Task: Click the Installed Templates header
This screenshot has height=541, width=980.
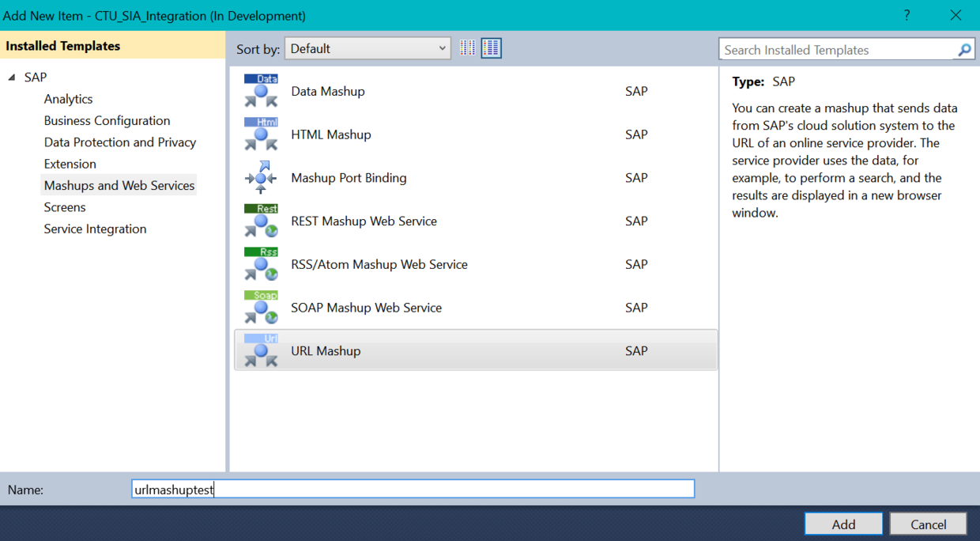Action: click(x=63, y=46)
